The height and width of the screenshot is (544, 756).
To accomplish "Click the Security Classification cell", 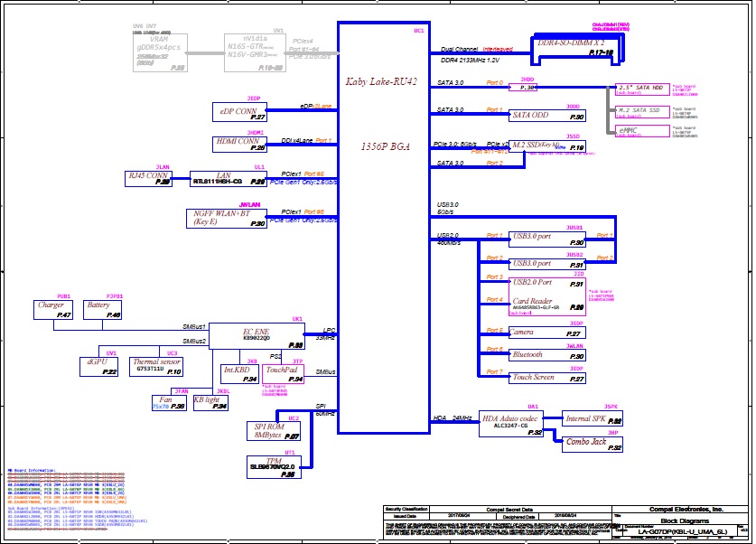I will 406,510.
